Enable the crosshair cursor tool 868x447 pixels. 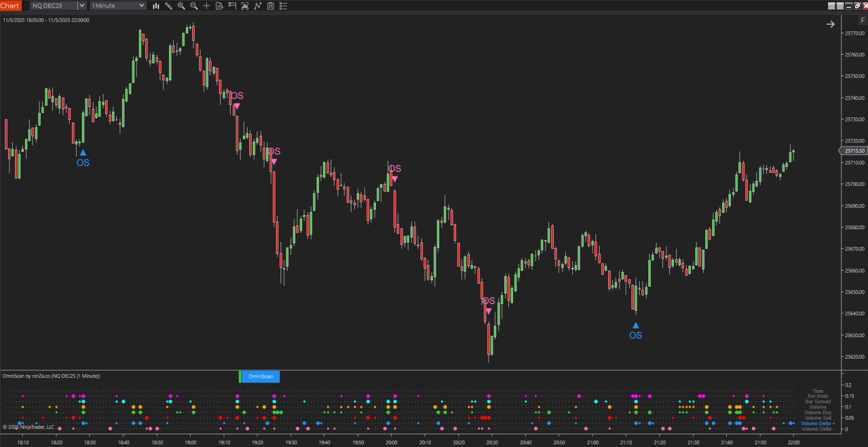tap(207, 6)
